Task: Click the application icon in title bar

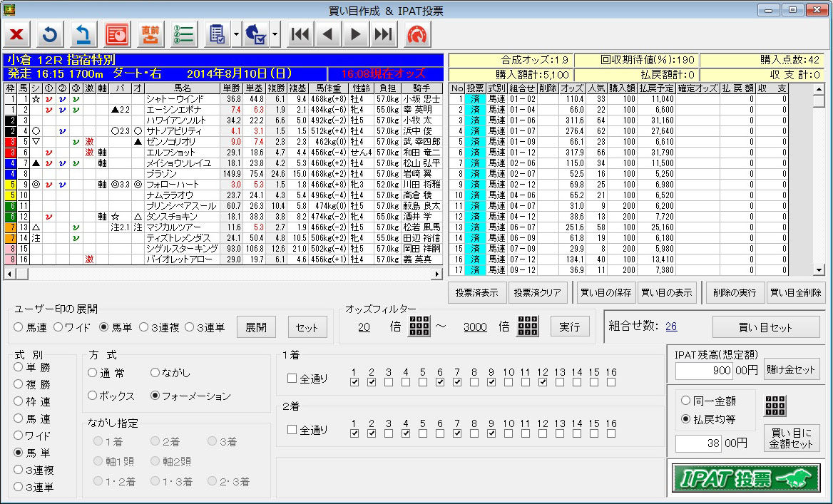Action: point(9,9)
